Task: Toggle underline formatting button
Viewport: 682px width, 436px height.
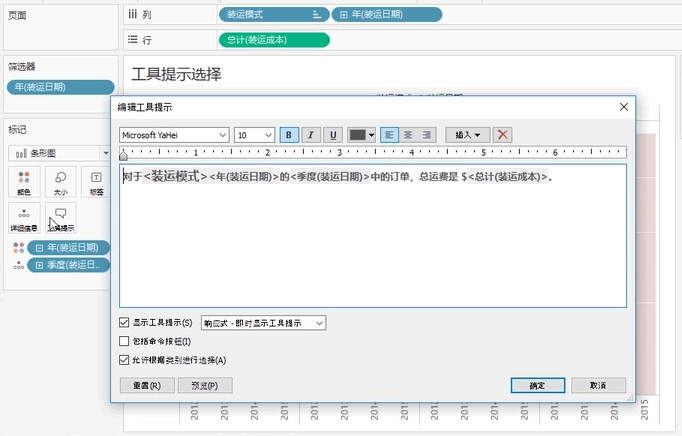Action: pos(331,135)
